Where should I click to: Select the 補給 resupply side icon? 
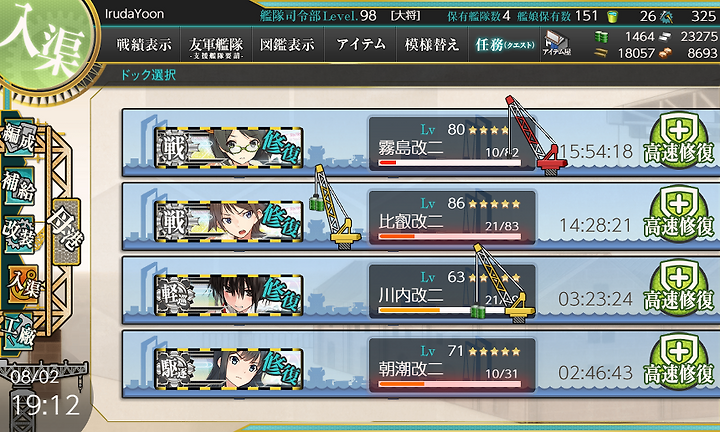[x=18, y=186]
